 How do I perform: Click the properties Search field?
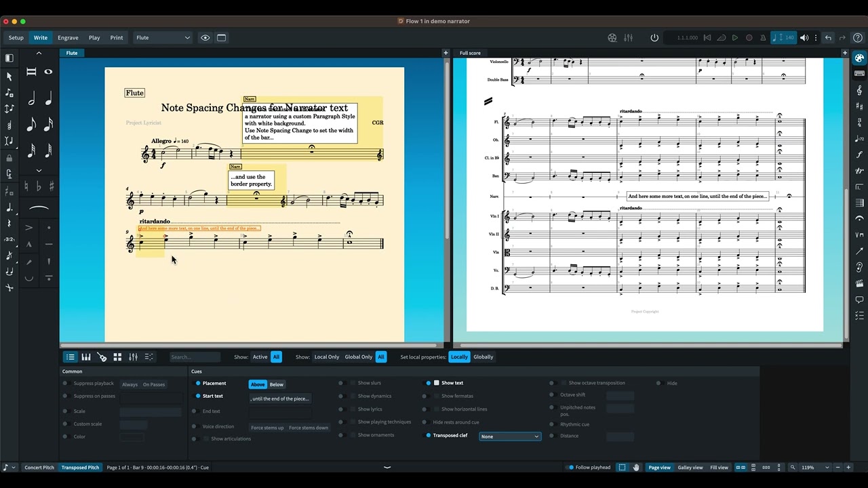195,357
